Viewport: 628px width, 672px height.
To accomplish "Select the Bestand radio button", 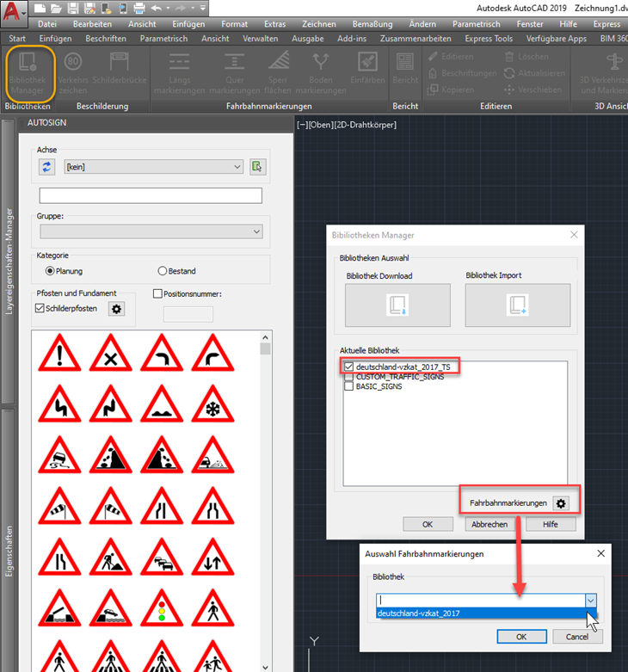I will pyautogui.click(x=162, y=271).
